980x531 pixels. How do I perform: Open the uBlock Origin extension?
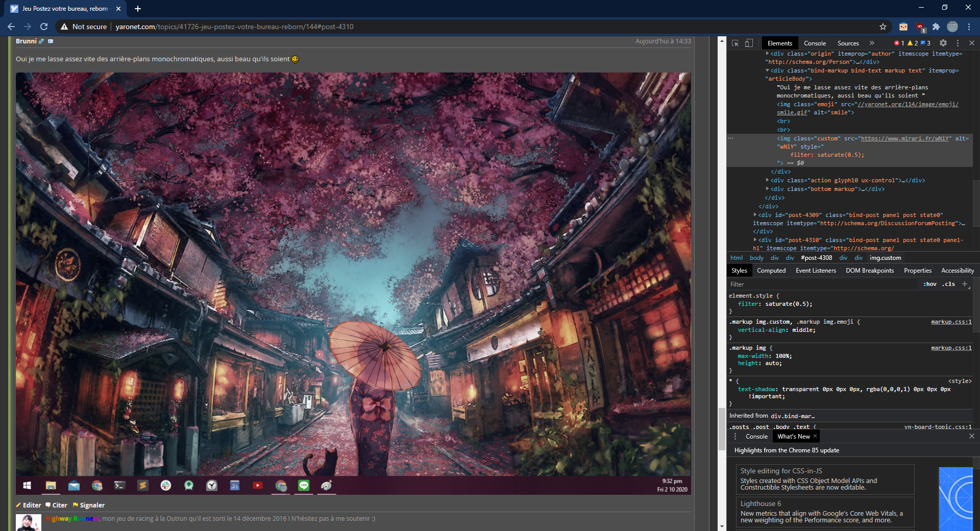pyautogui.click(x=920, y=27)
